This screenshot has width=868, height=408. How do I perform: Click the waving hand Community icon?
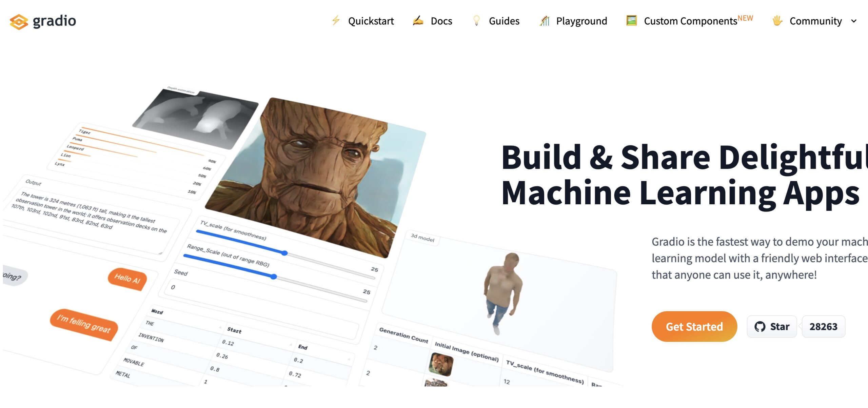tap(777, 21)
